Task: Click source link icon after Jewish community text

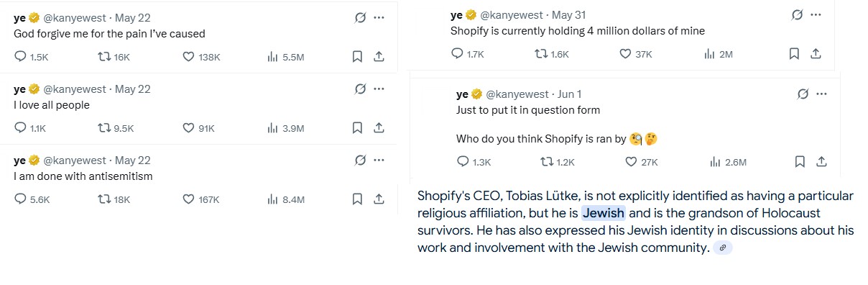Action: [x=722, y=248]
